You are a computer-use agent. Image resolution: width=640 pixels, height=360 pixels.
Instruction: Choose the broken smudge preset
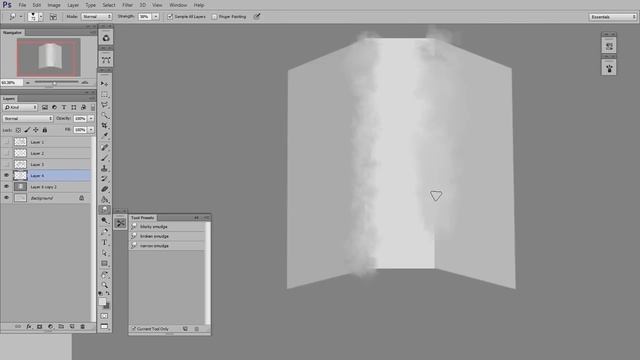[x=167, y=236]
